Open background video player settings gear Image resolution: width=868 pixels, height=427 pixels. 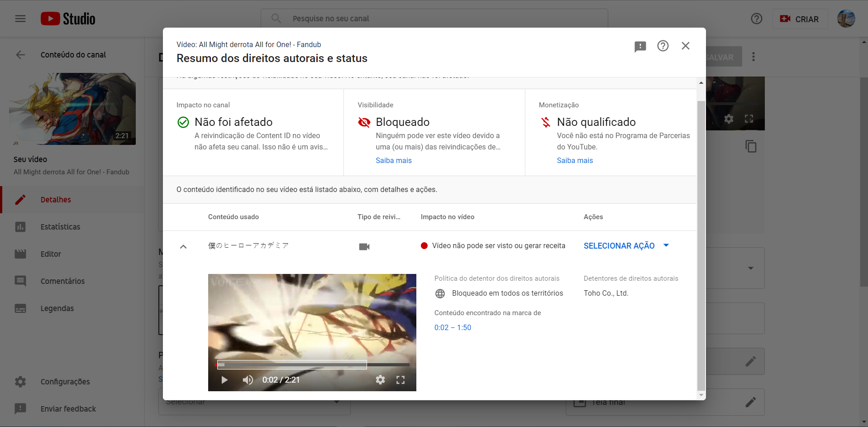729,119
